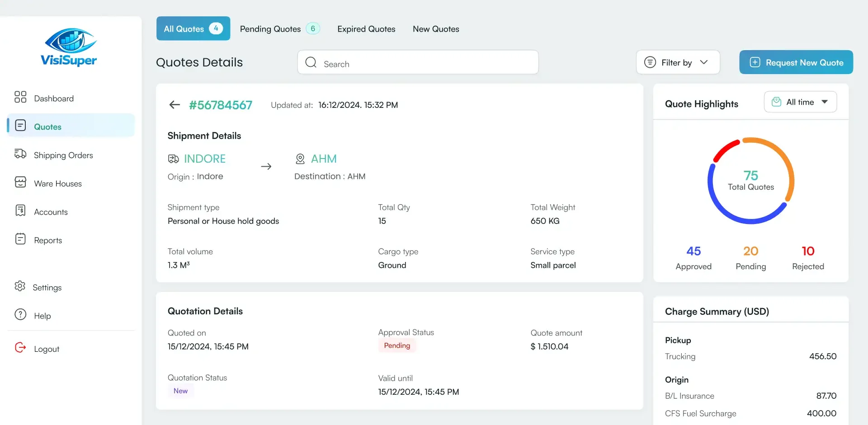This screenshot has height=425, width=868.
Task: Click the All time dropdown triangle
Action: (x=825, y=102)
